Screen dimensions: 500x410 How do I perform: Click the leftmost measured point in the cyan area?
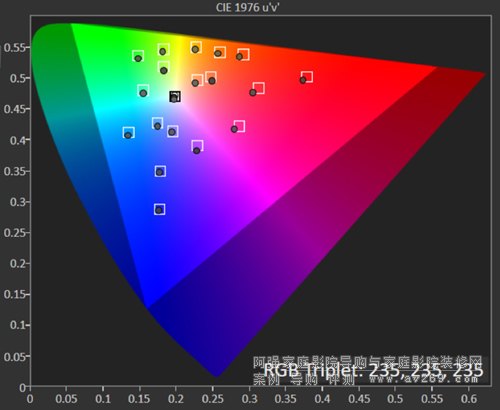pyautogui.click(x=128, y=135)
